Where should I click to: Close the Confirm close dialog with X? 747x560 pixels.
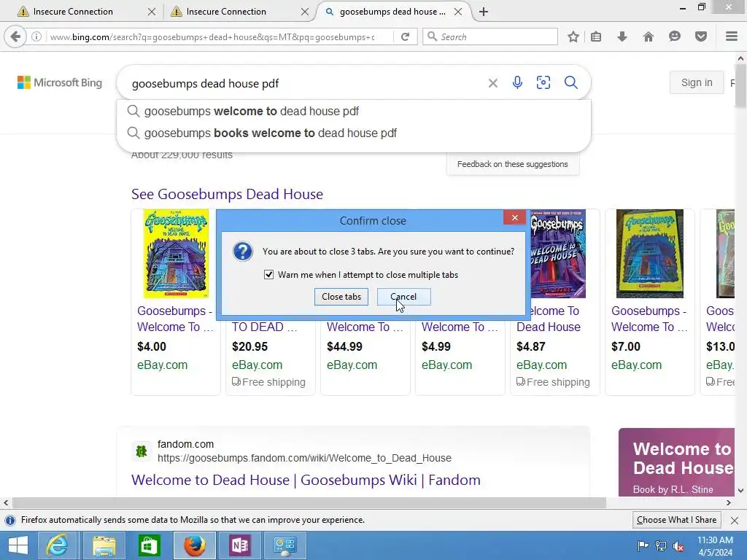tap(514, 217)
